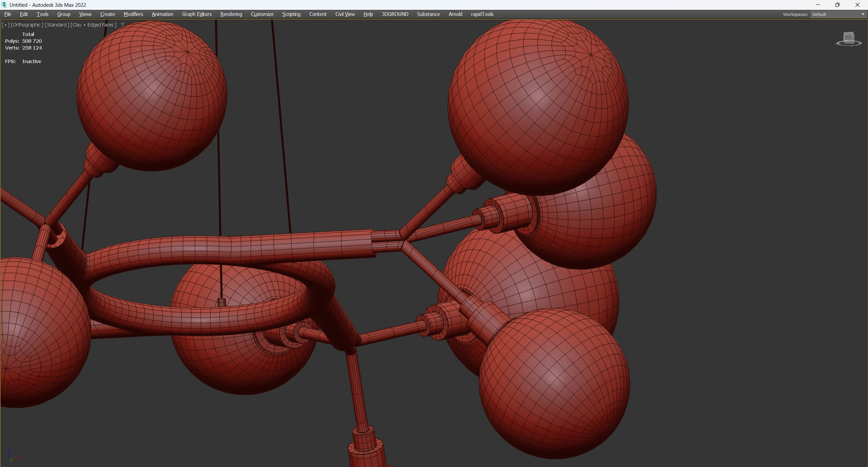The height and width of the screenshot is (467, 868).
Task: Open the Substance menu
Action: pos(428,14)
